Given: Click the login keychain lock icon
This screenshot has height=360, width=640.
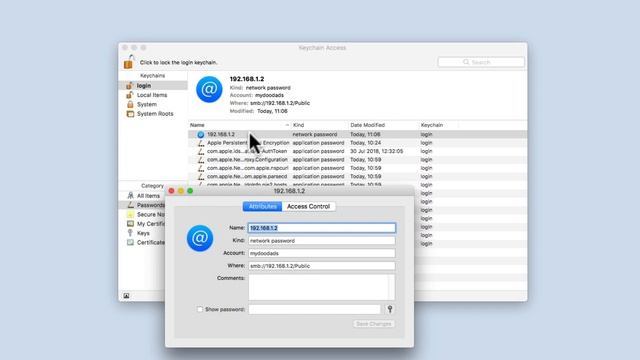Looking at the screenshot, I should [129, 86].
